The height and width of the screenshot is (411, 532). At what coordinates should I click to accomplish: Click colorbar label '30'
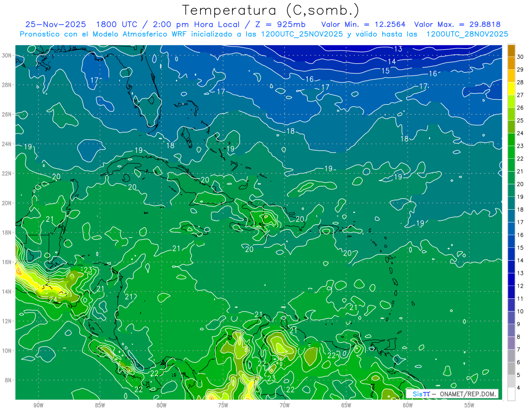[520, 57]
